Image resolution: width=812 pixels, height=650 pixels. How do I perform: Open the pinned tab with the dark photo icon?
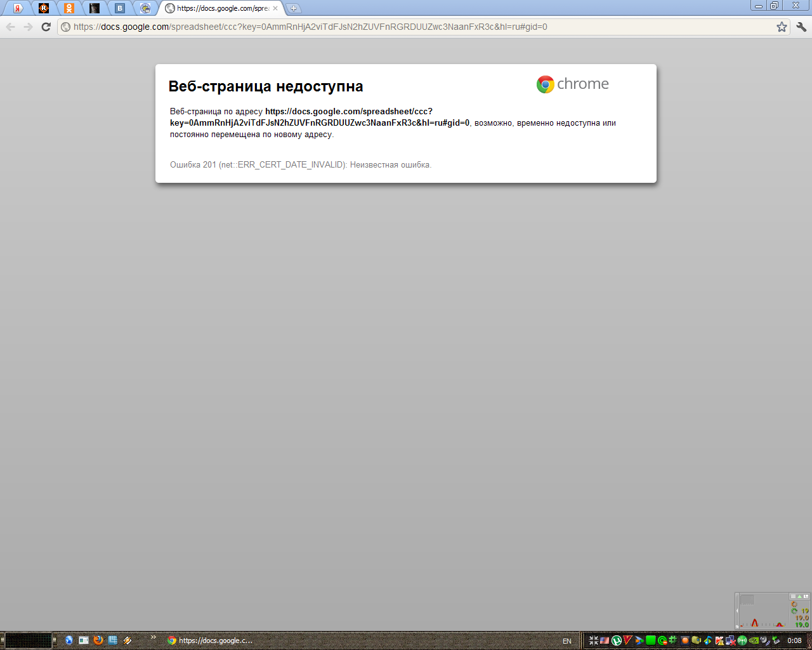coord(95,8)
